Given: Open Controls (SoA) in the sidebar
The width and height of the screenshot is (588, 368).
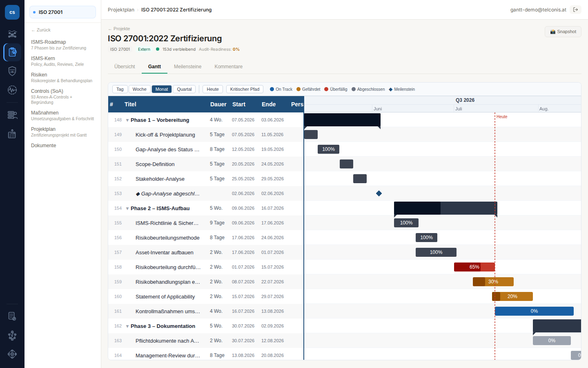Looking at the screenshot, I should (x=63, y=96).
